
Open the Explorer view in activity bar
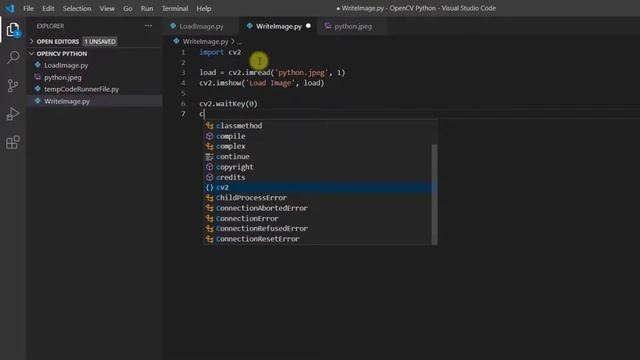(13, 30)
